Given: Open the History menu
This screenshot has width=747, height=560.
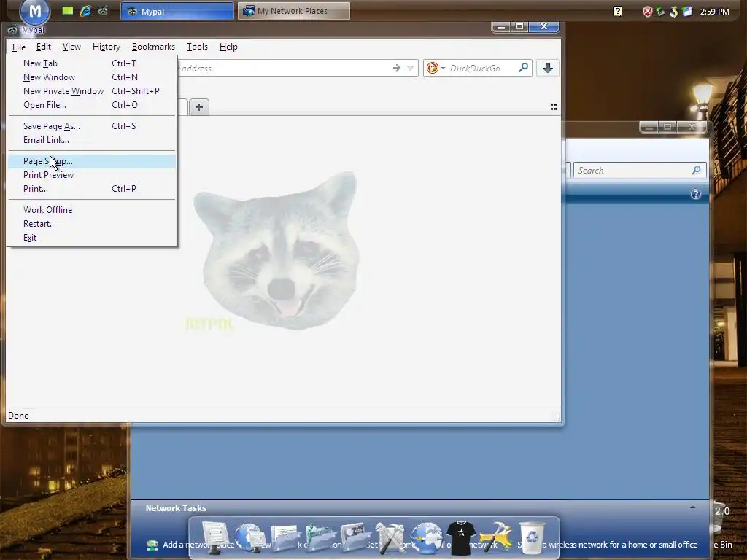Looking at the screenshot, I should click(107, 47).
